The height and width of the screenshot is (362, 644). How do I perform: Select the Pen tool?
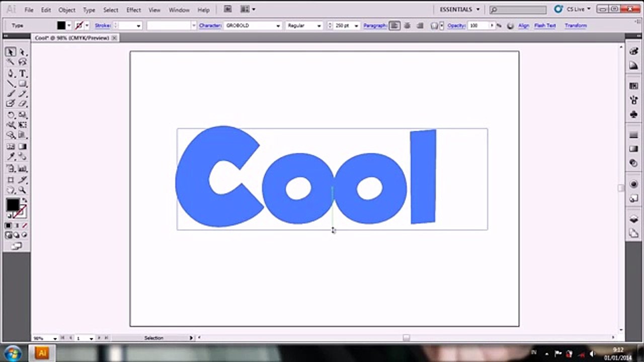[11, 73]
